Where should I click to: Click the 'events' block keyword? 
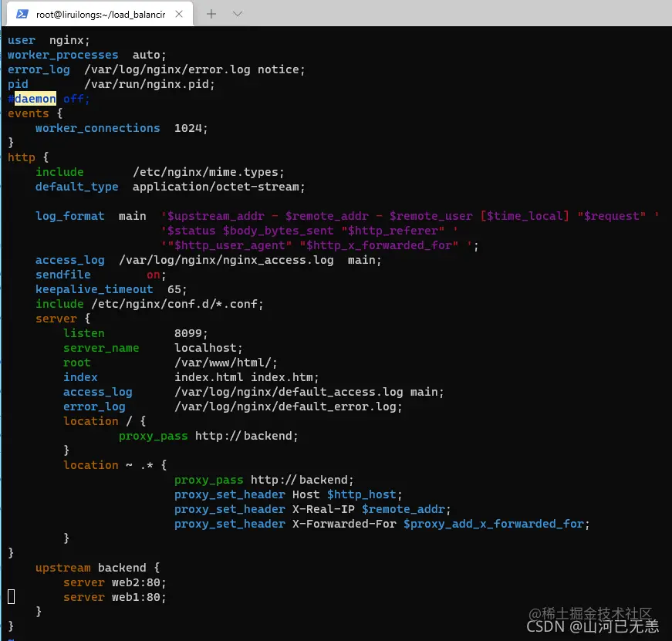click(x=29, y=113)
